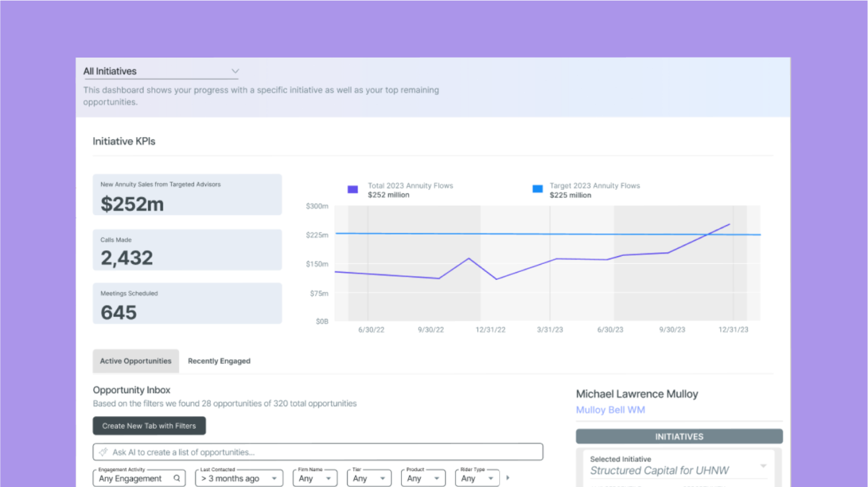Click the $252m New Annuity Sales card
868x487 pixels.
[x=187, y=195]
